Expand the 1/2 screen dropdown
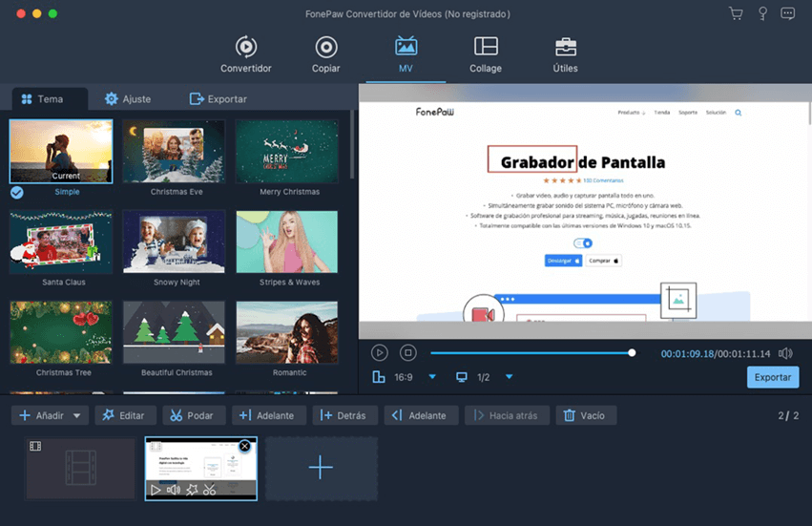812x526 pixels. point(510,377)
